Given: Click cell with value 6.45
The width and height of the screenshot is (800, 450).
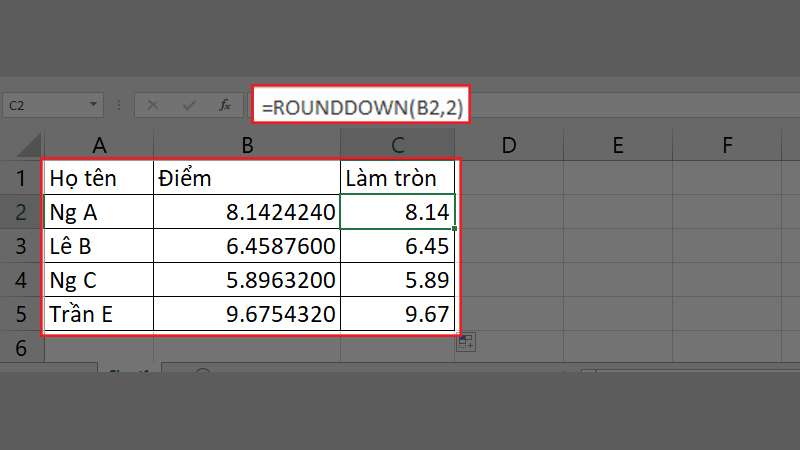Looking at the screenshot, I should coord(397,246).
